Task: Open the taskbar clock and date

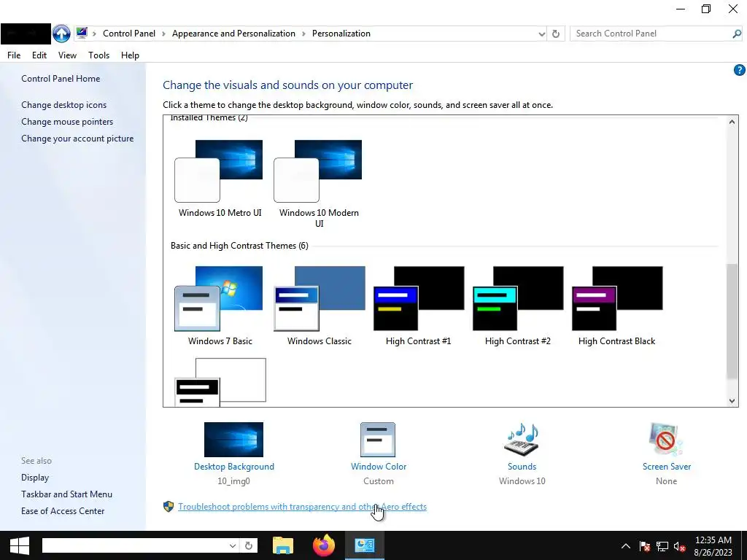Action: pyautogui.click(x=713, y=546)
